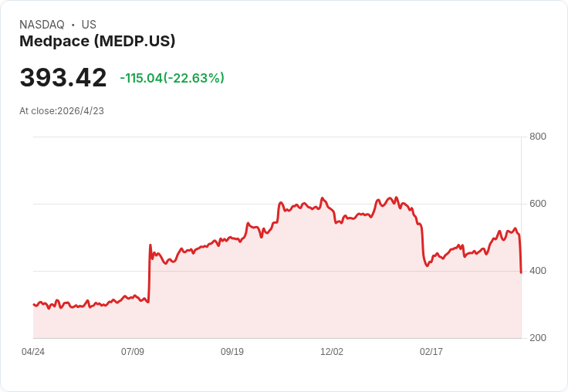Click the 393.42 closing price
568x392 pixels.
(x=63, y=78)
